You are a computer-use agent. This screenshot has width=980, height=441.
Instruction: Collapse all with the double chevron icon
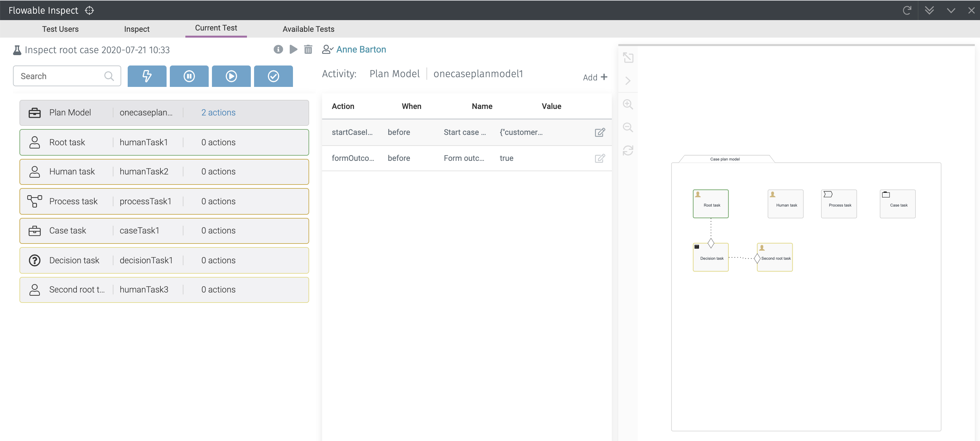click(929, 10)
